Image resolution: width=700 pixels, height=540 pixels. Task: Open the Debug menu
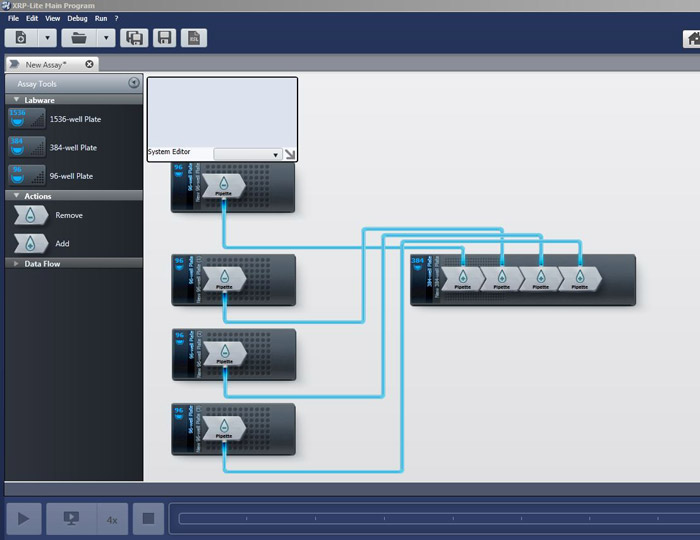point(77,18)
